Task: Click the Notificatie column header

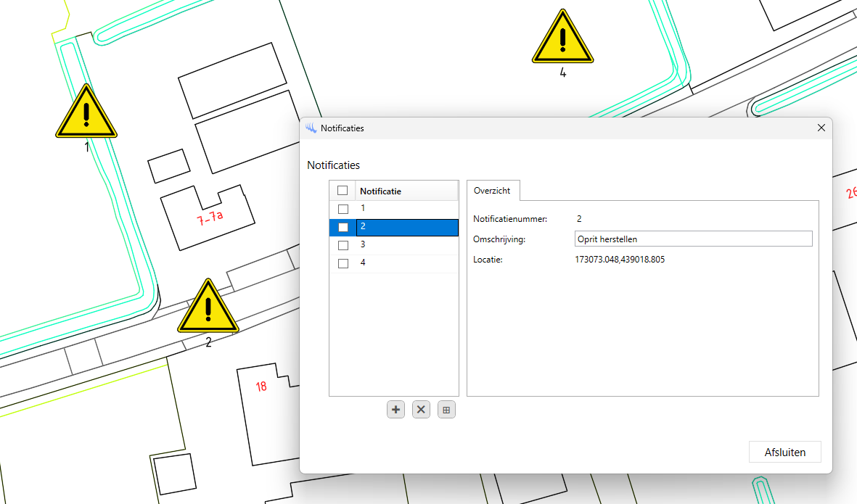Action: click(x=406, y=191)
